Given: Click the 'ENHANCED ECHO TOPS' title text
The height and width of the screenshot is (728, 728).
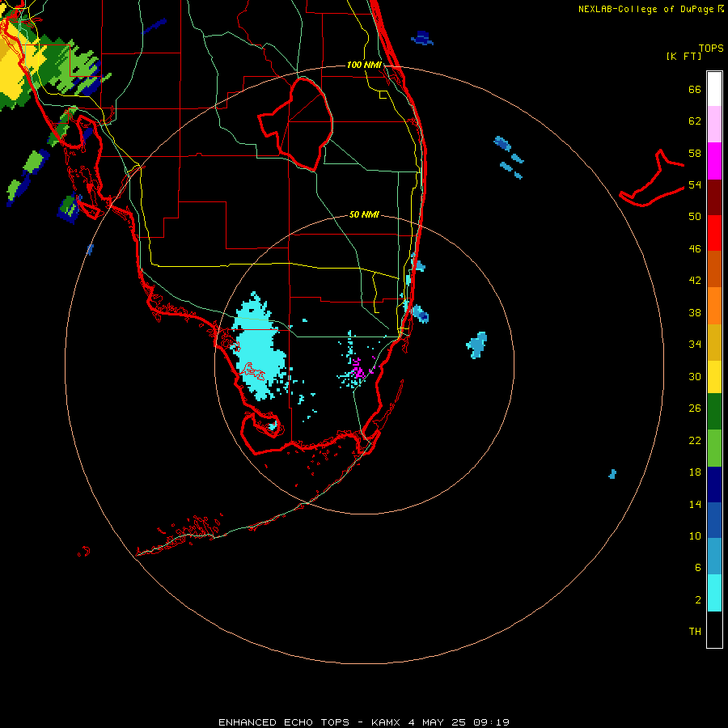Looking at the screenshot, I should [284, 722].
